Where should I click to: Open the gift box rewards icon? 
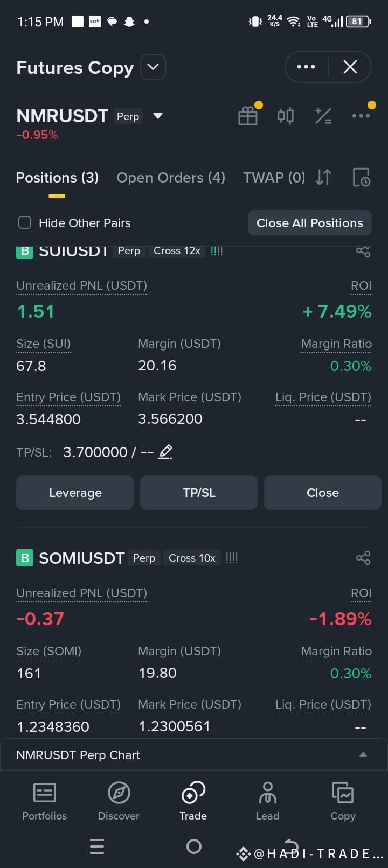pos(248,116)
